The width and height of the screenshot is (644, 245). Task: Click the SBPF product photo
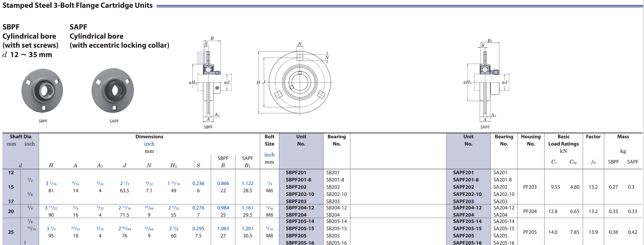(x=42, y=90)
